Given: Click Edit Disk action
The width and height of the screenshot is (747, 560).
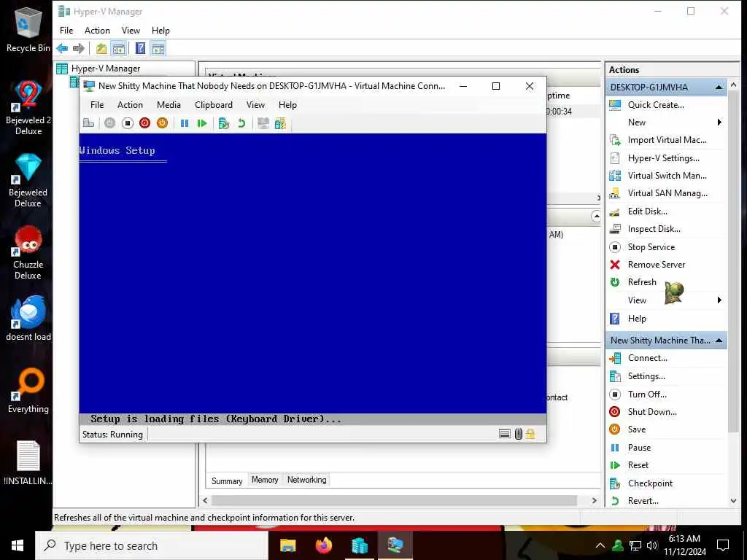Looking at the screenshot, I should point(647,211).
